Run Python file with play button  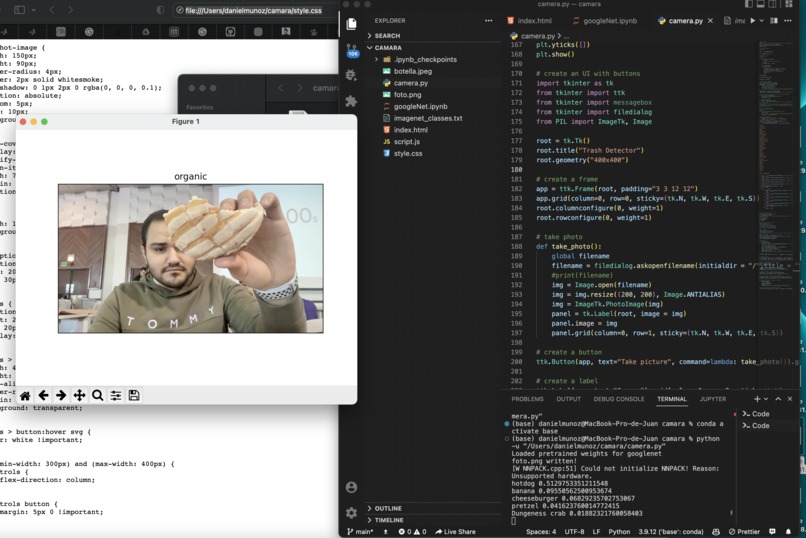(x=753, y=21)
